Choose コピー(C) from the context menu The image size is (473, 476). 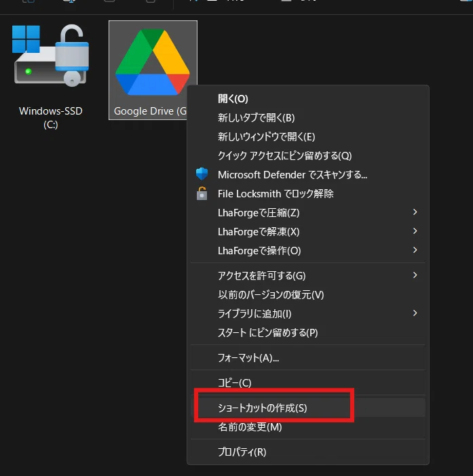(307, 382)
